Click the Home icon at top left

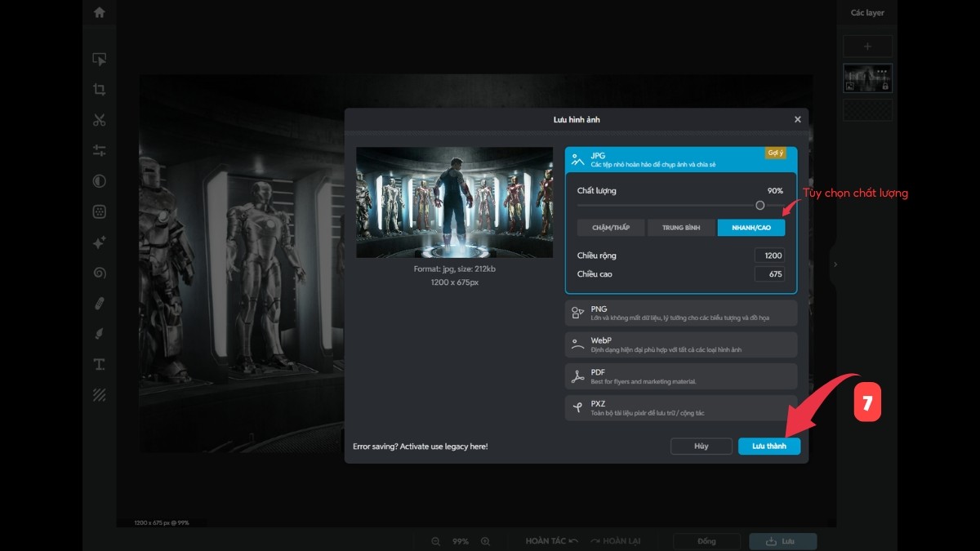click(99, 12)
